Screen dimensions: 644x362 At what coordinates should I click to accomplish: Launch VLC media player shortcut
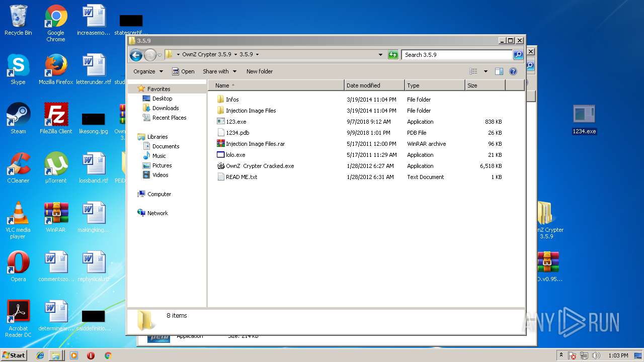coord(18,220)
